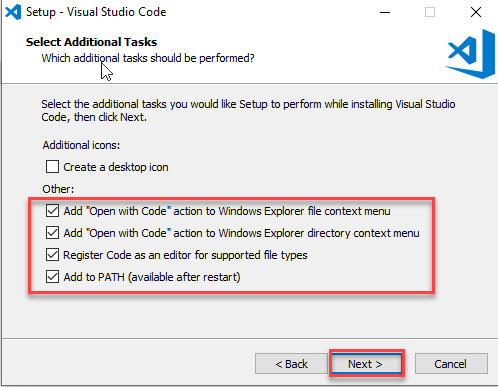This screenshot has height=387, width=498.
Task: Click the Other section label
Action: point(58,189)
